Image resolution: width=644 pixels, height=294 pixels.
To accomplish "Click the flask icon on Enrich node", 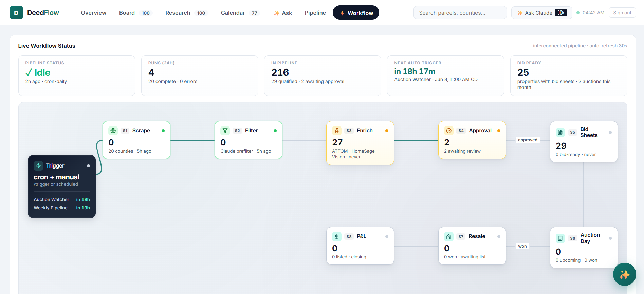I will point(337,131).
